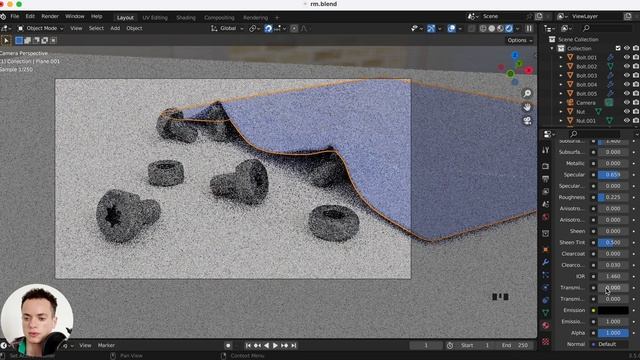640x360 pixels.
Task: Toggle the snapping magnet icon
Action: [268, 29]
